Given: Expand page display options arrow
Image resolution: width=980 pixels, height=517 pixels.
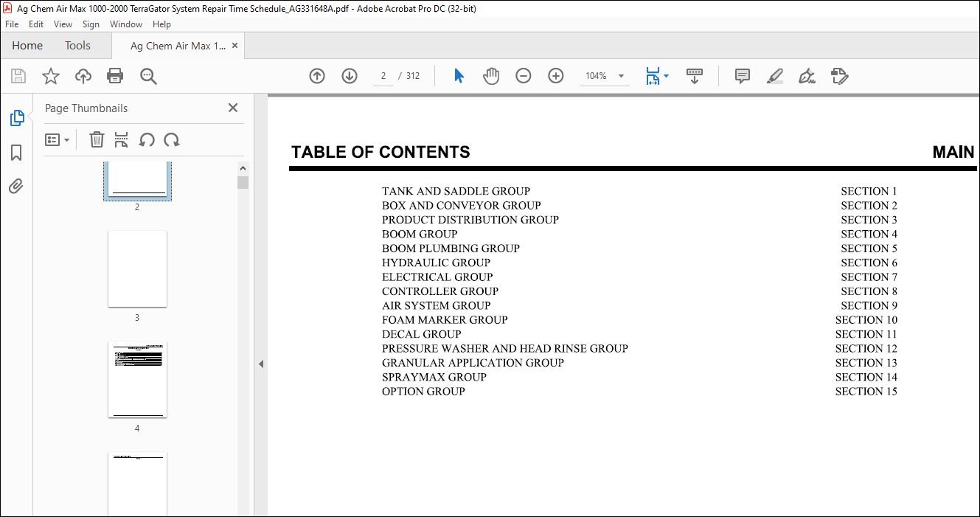Looking at the screenshot, I should coord(667,76).
